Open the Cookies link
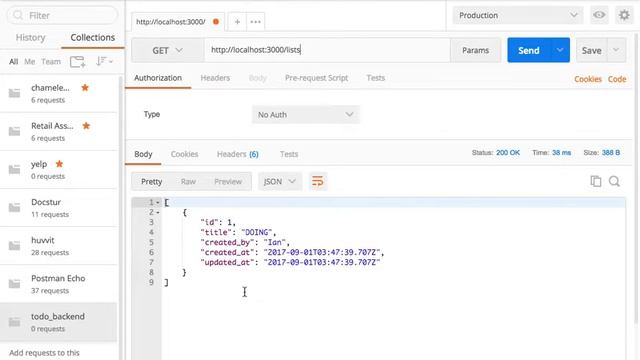640x360 pixels. (588, 79)
